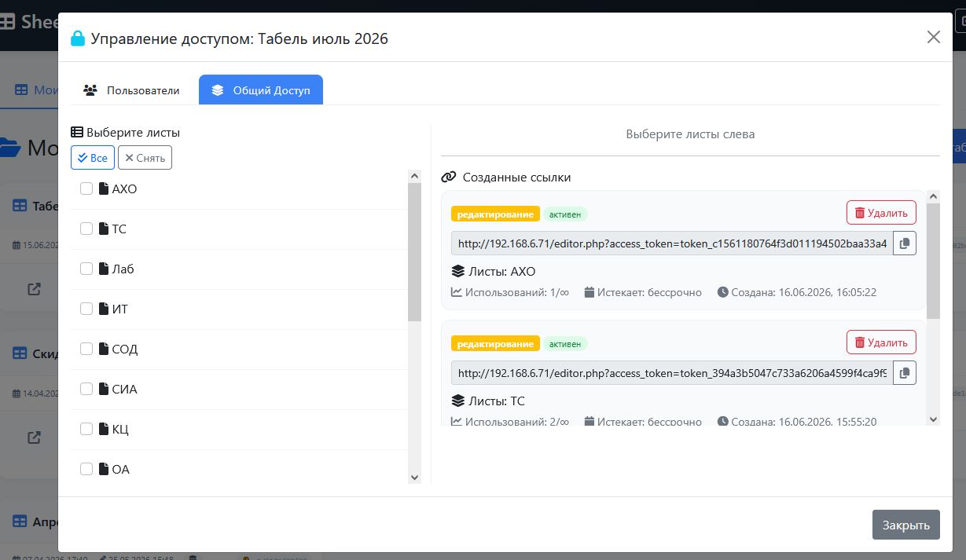Screen dimensions: 966x560
Task: Click the АХО link URL field
Action: click(x=672, y=243)
